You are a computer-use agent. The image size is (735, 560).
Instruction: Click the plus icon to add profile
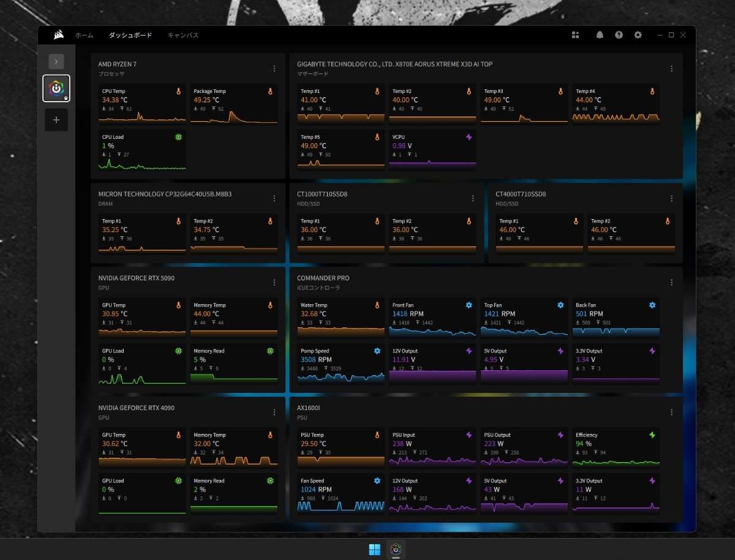tap(56, 120)
